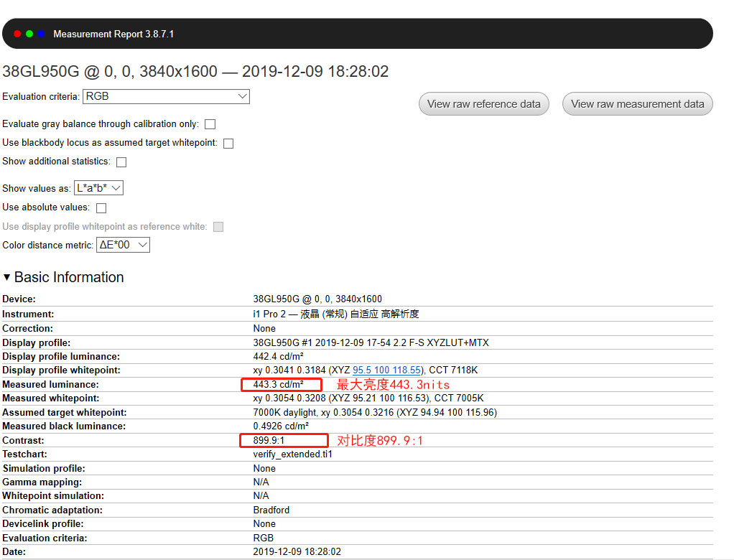Select the Measured luminance value 443.3 cd/m²

(278, 385)
